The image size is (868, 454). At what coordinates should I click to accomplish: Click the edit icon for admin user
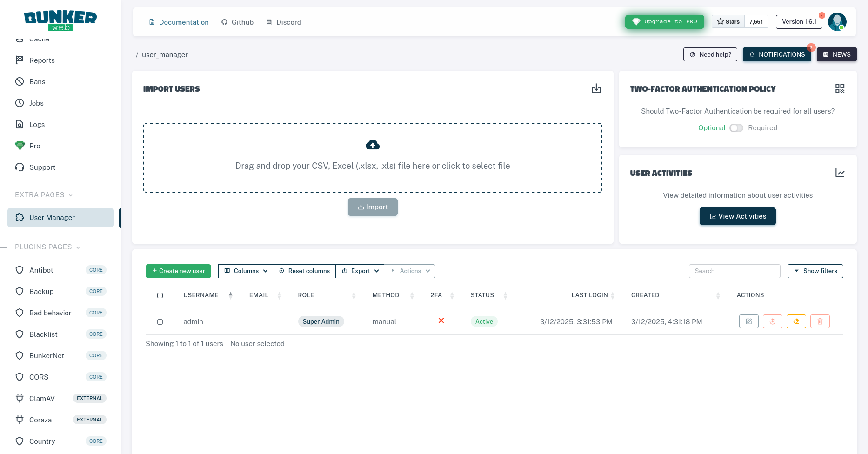(x=748, y=321)
